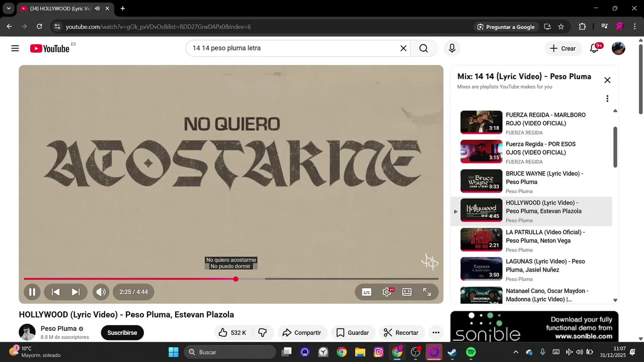The width and height of the screenshot is (644, 362).
Task: Click the Crear button
Action: [563, 48]
